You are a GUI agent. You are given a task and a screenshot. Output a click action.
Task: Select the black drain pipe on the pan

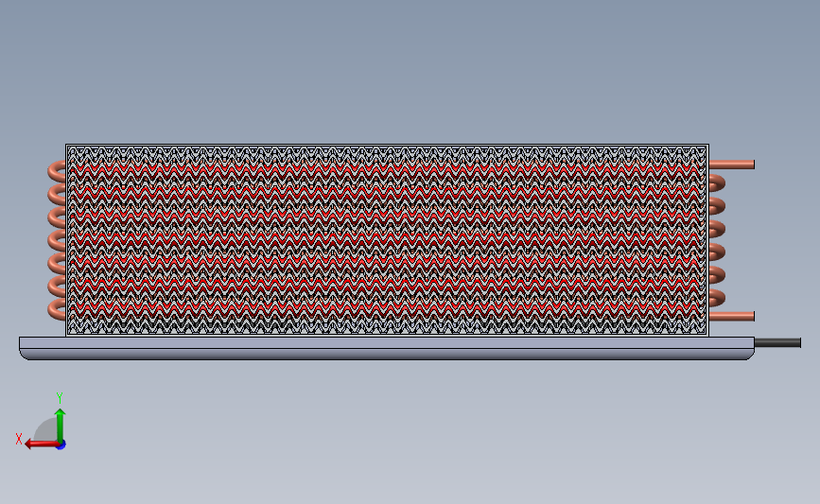click(777, 342)
